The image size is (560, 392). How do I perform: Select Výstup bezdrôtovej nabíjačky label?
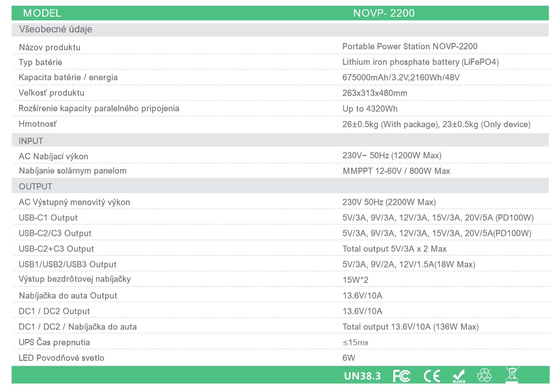(x=75, y=279)
